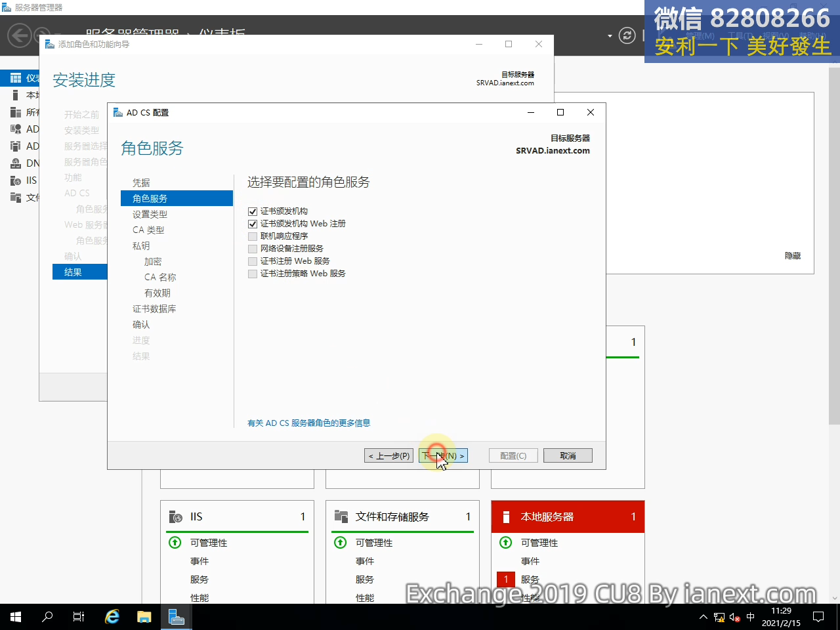840x630 pixels.
Task: Go to the 凭据 wizard step
Action: (141, 182)
